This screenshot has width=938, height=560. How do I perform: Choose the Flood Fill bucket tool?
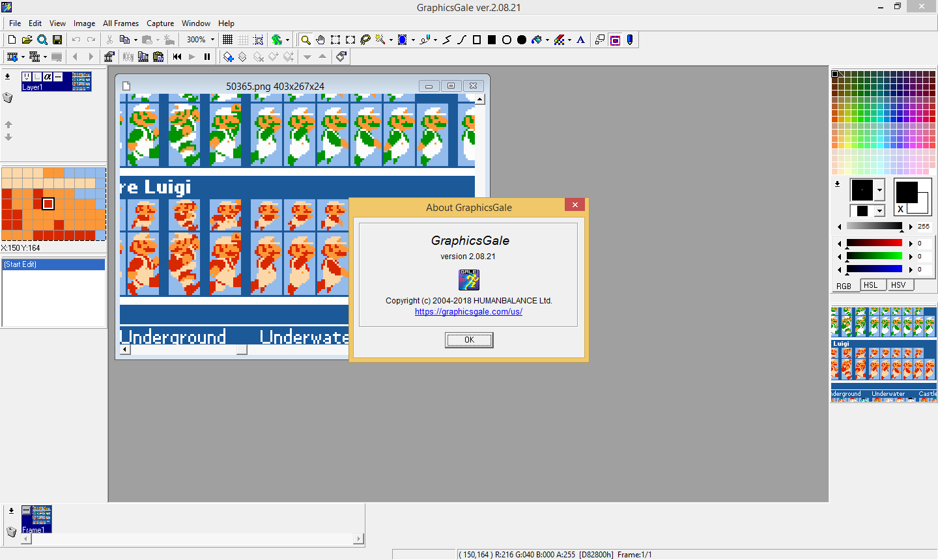537,40
